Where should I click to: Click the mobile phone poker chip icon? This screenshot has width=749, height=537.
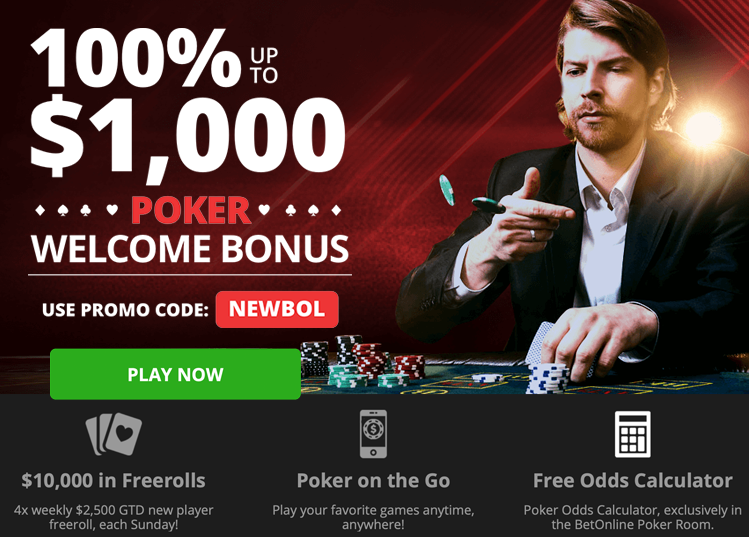point(373,434)
